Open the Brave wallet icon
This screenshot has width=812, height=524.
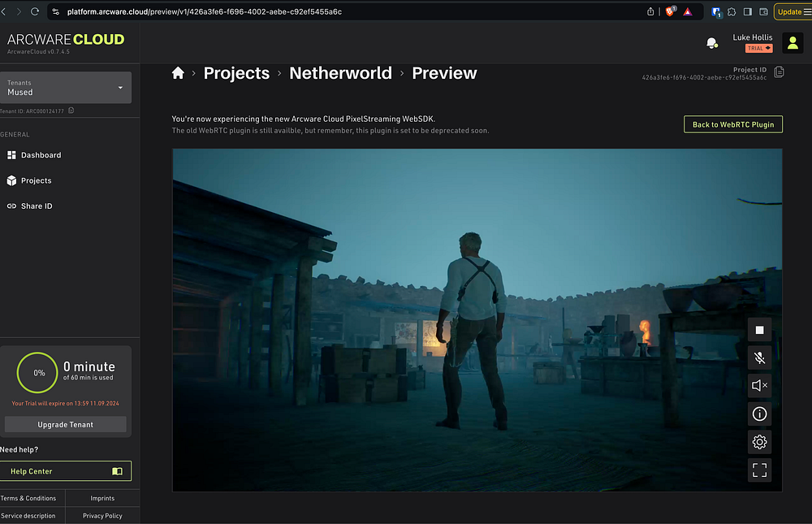763,11
